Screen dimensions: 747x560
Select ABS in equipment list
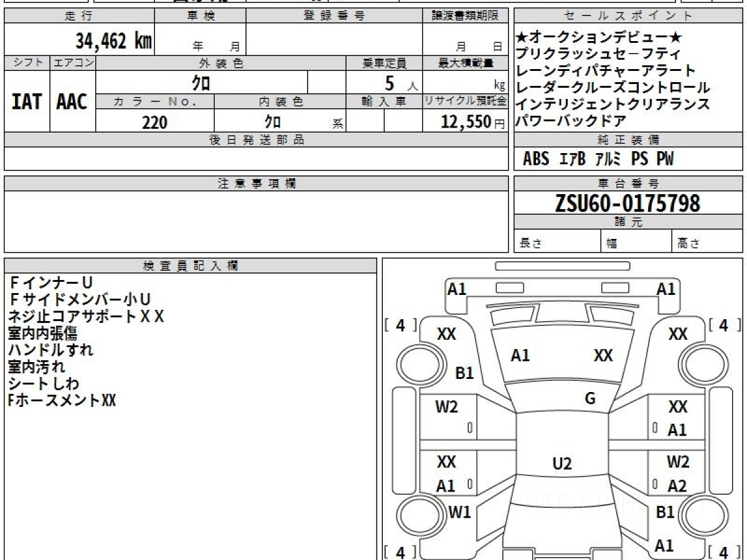pyautogui.click(x=536, y=159)
